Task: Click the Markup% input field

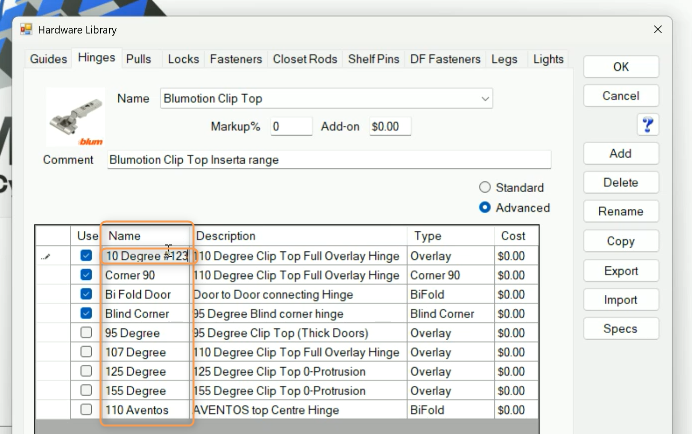Action: (x=291, y=127)
